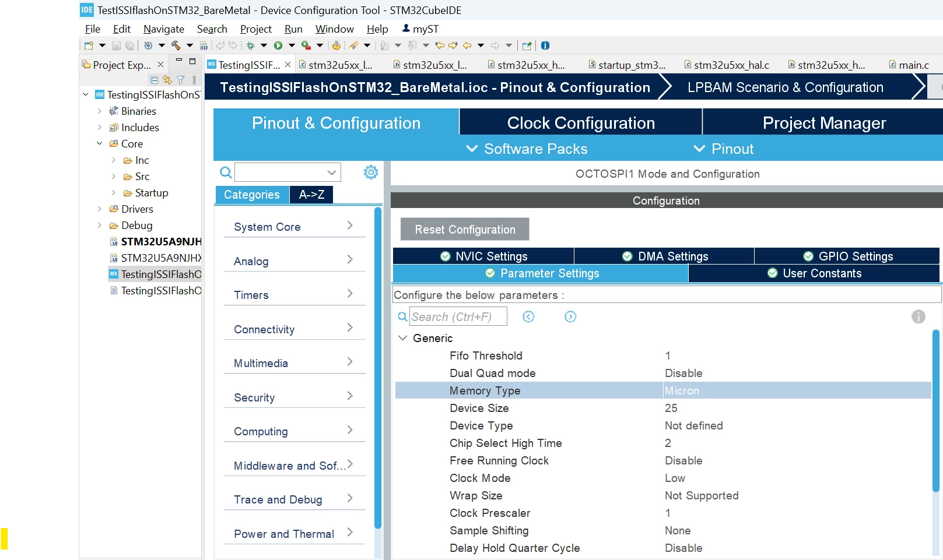Expand the Connectivity category

295,329
